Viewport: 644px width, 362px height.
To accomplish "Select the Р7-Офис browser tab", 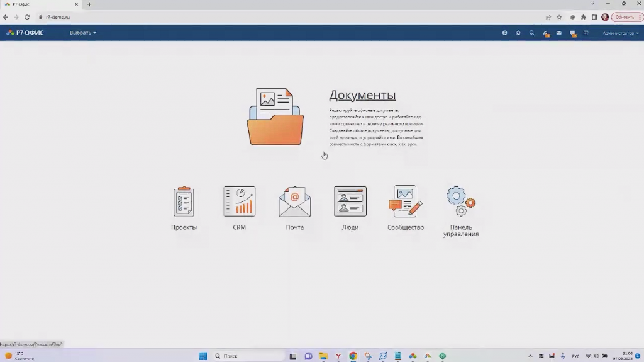I will (x=41, y=4).
